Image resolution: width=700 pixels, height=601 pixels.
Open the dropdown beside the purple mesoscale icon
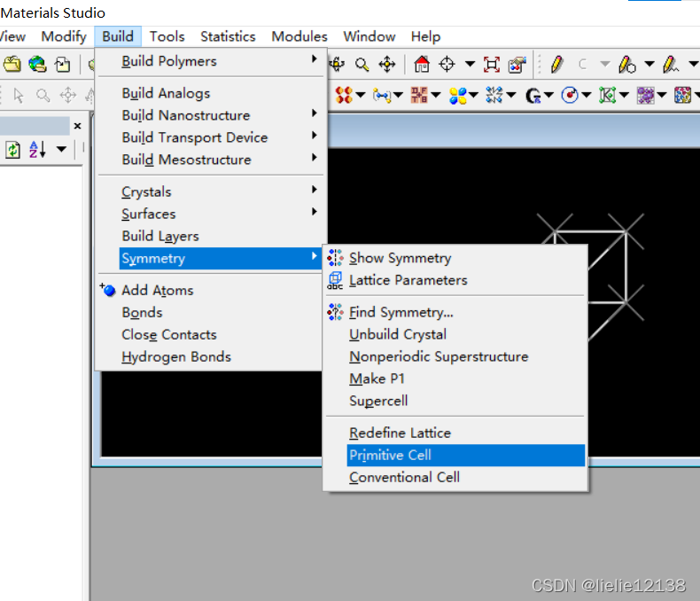[x=662, y=95]
